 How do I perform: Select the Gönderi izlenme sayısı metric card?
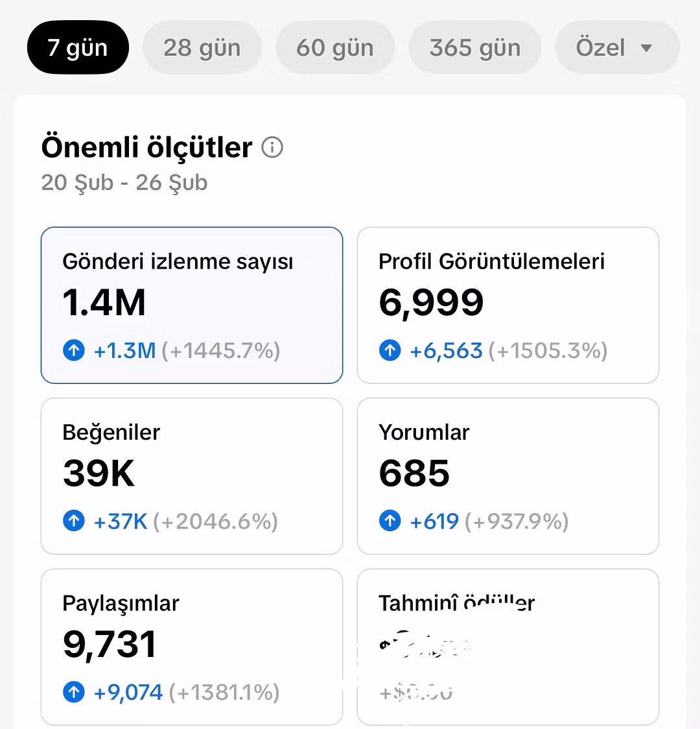pyautogui.click(x=192, y=305)
